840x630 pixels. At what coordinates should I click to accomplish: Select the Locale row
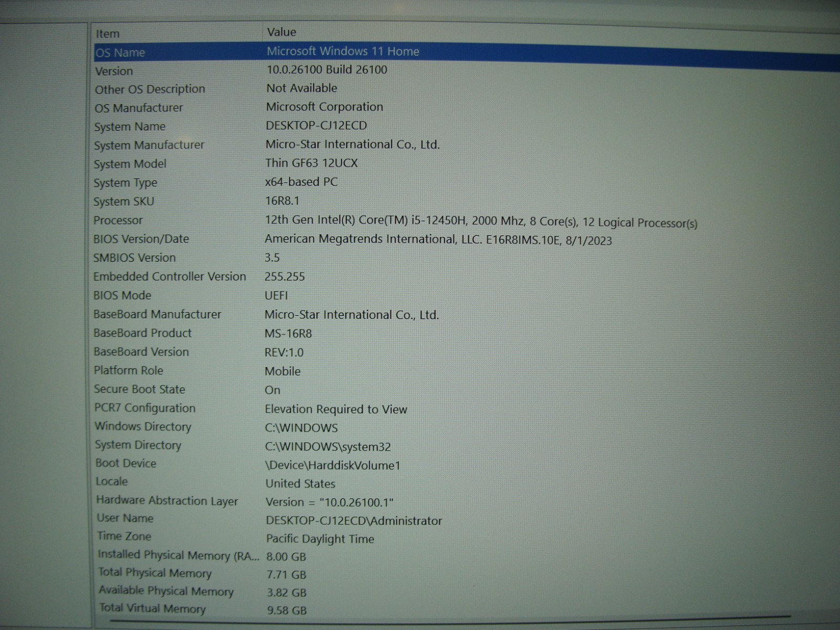112,482
